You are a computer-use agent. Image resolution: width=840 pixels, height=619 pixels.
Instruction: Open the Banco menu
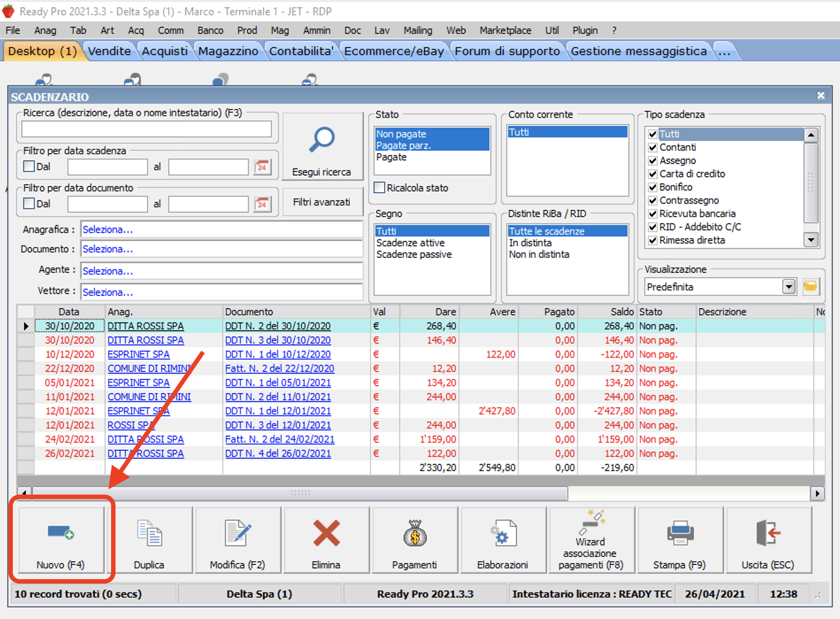[210, 30]
